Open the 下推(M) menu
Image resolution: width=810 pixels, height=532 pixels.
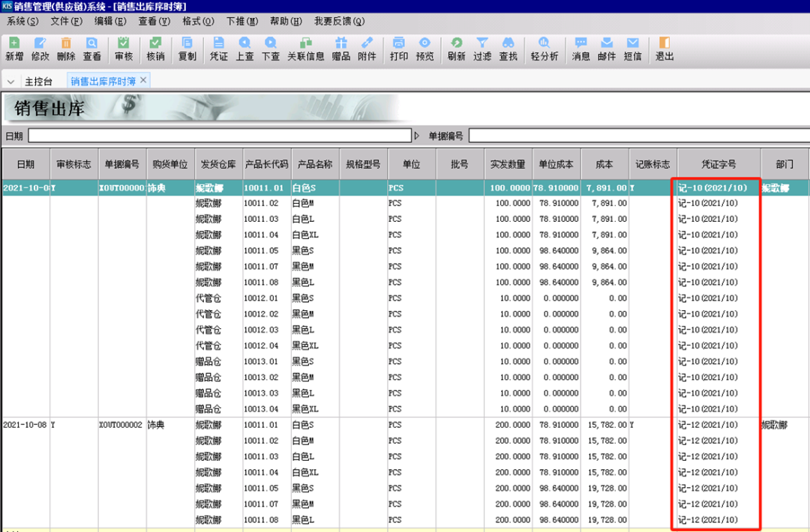[x=241, y=21]
